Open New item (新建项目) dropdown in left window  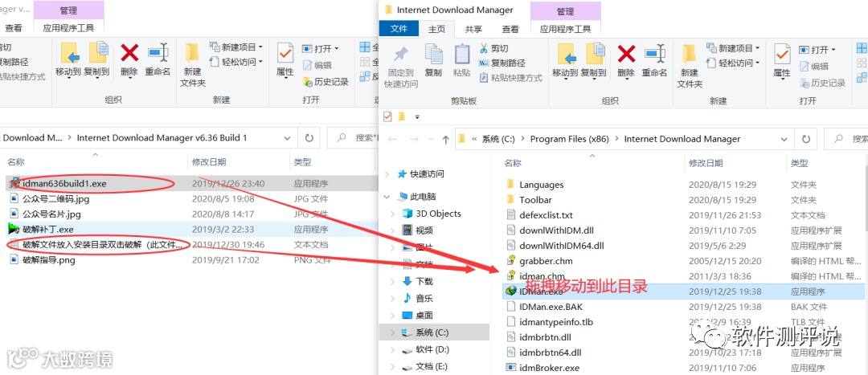pos(236,47)
